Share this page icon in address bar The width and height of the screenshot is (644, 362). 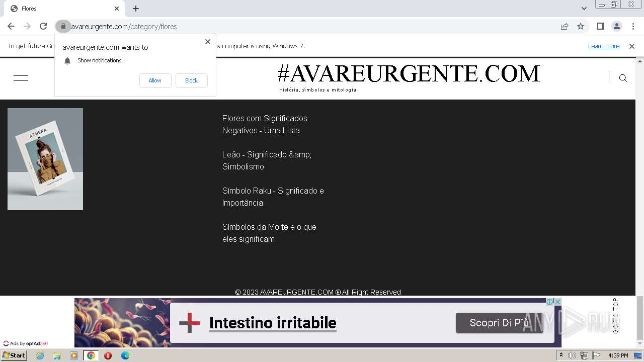(x=565, y=26)
